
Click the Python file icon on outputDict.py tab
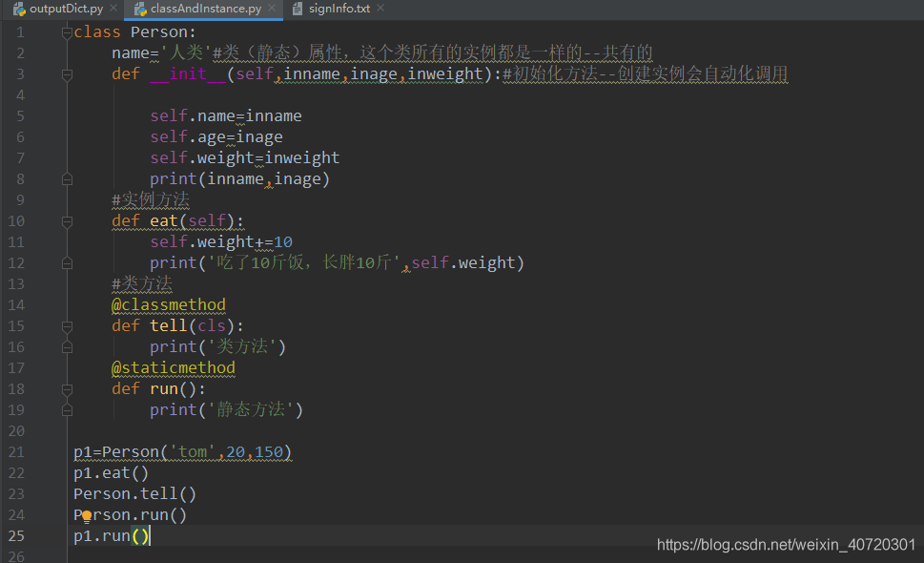click(x=19, y=9)
